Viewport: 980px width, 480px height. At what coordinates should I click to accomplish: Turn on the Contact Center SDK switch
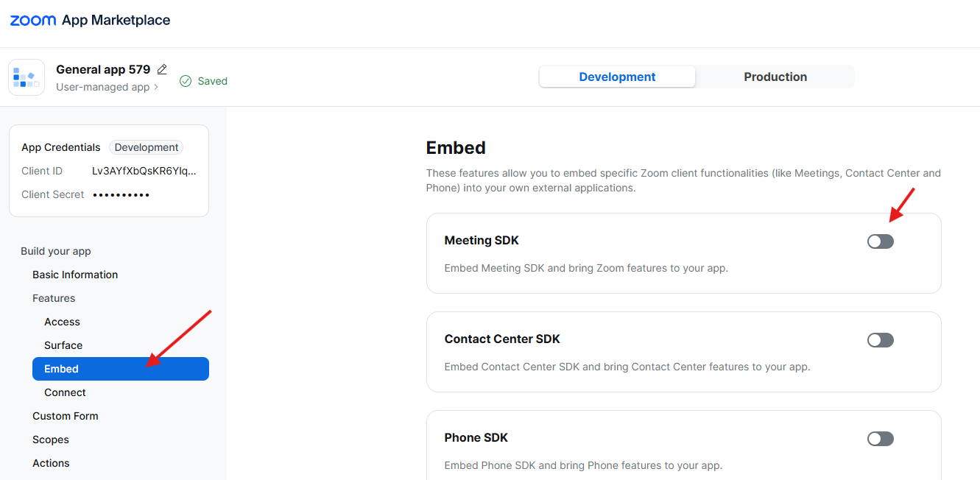click(x=880, y=340)
